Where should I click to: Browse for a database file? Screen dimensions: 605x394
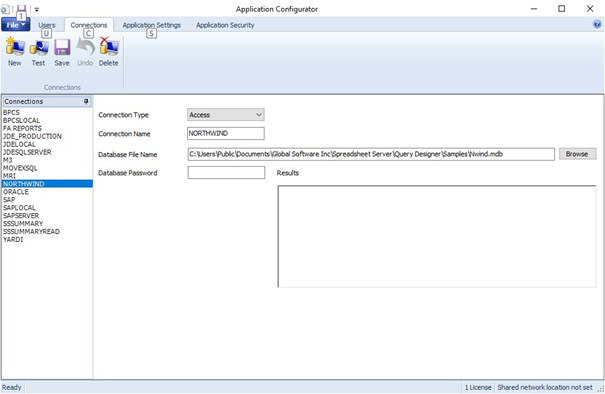point(577,154)
